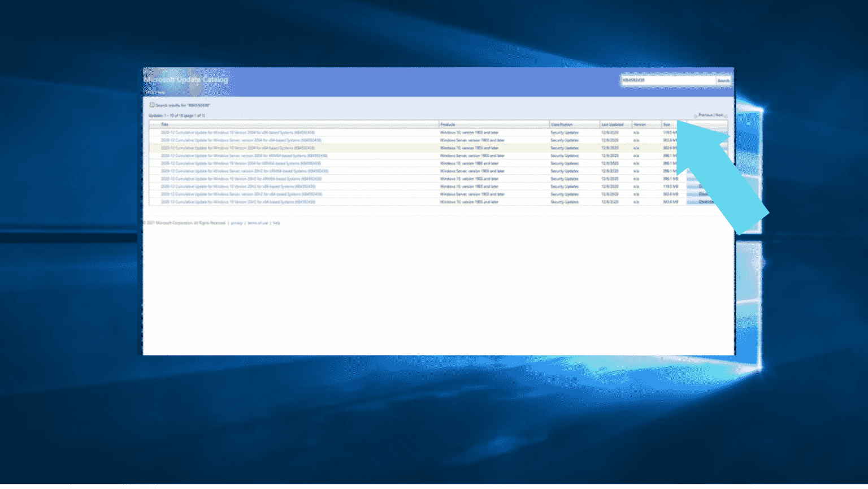Click Next in the results pager
This screenshot has height=489, width=868.
click(x=719, y=115)
